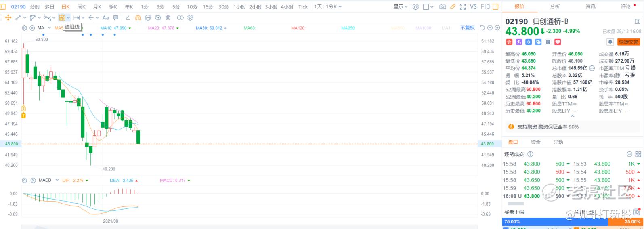Set price alert with bell icon
The width and height of the screenshot is (644, 229).
click(610, 42)
